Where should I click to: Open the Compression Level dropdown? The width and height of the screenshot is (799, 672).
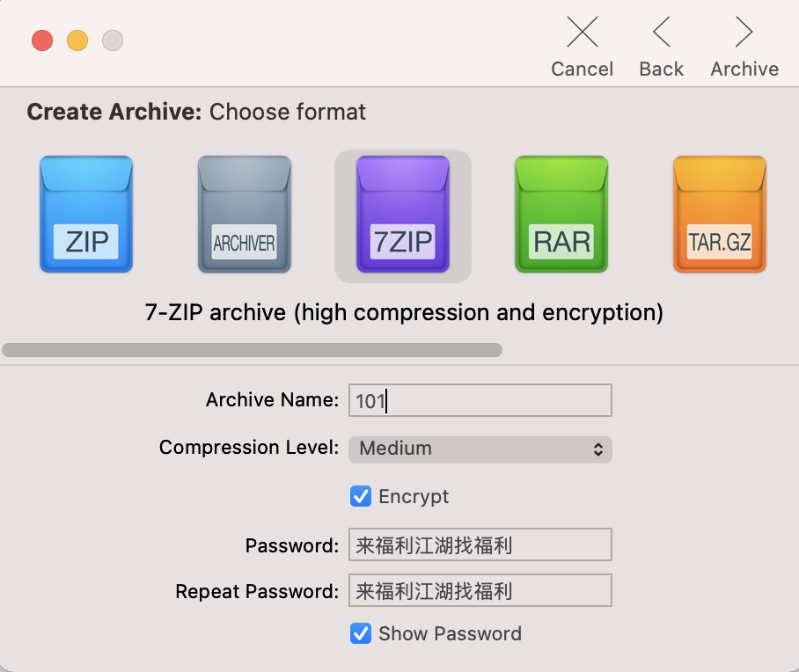pos(480,449)
